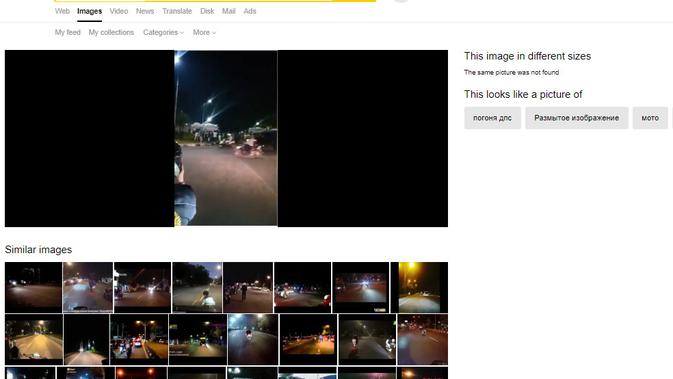
Task: Click the 'погоня дпс' tag button
Action: tap(492, 118)
